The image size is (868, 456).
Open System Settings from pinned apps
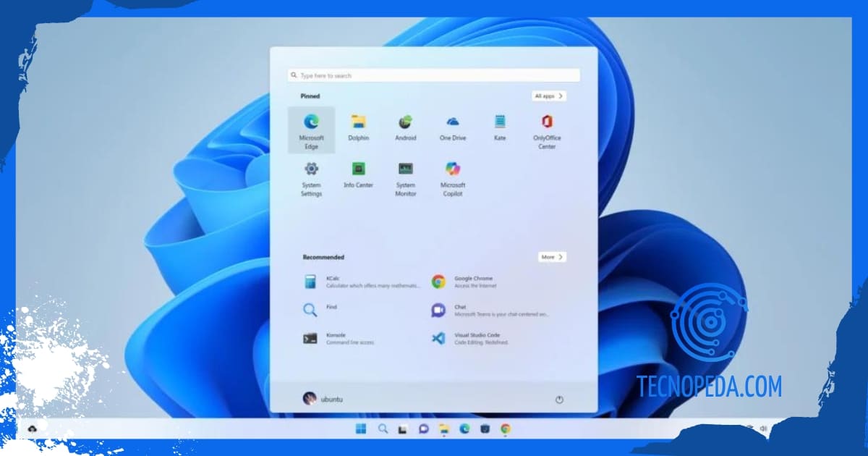pos(311,179)
